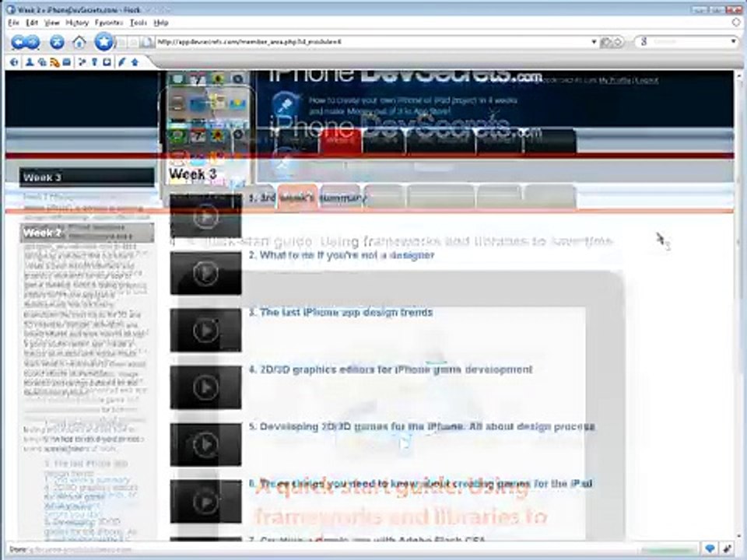Image resolution: width=747 pixels, height=560 pixels.
Task: Open 'What to do if you're not a designer'
Action: [342, 255]
